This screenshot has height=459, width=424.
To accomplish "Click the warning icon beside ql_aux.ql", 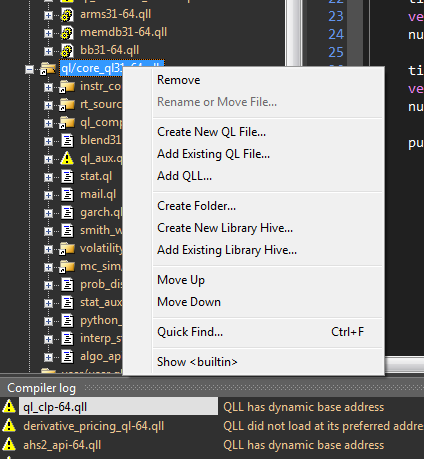I will pos(67,158).
